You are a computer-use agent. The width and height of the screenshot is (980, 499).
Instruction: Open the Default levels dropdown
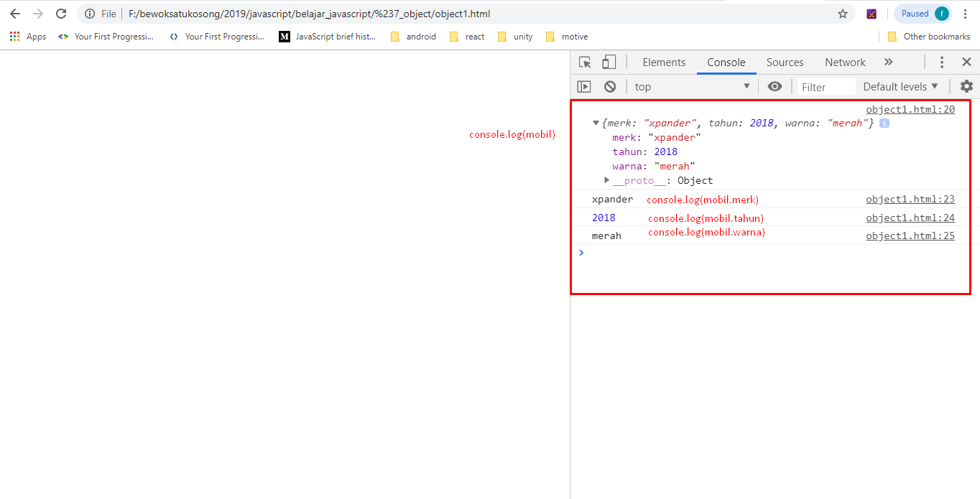[x=899, y=86]
